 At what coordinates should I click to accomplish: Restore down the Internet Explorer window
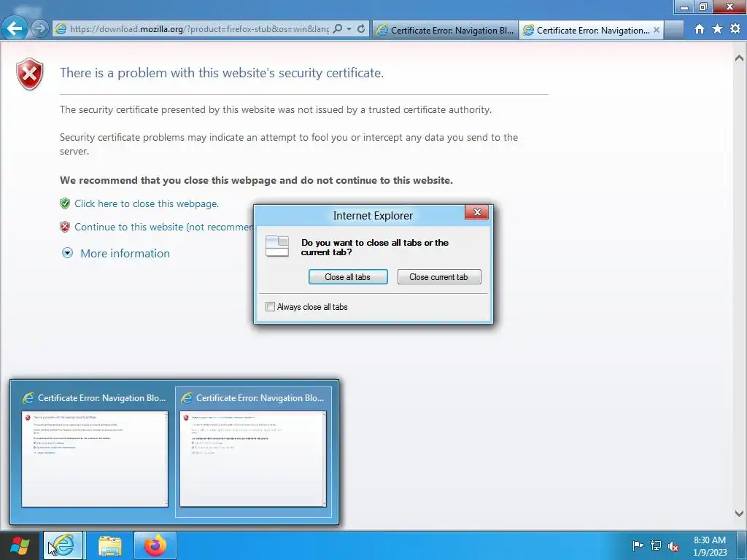pos(703,7)
